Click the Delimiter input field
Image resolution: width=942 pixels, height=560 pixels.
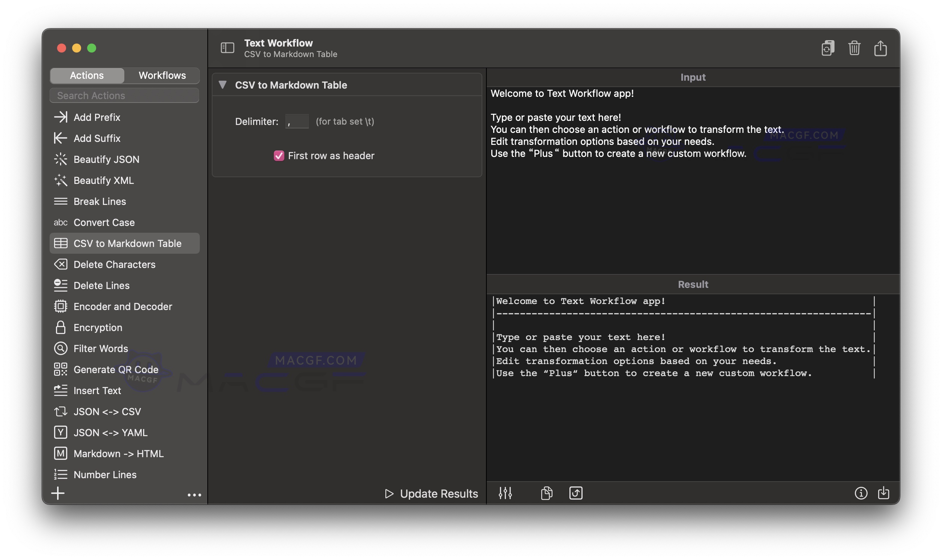(297, 121)
